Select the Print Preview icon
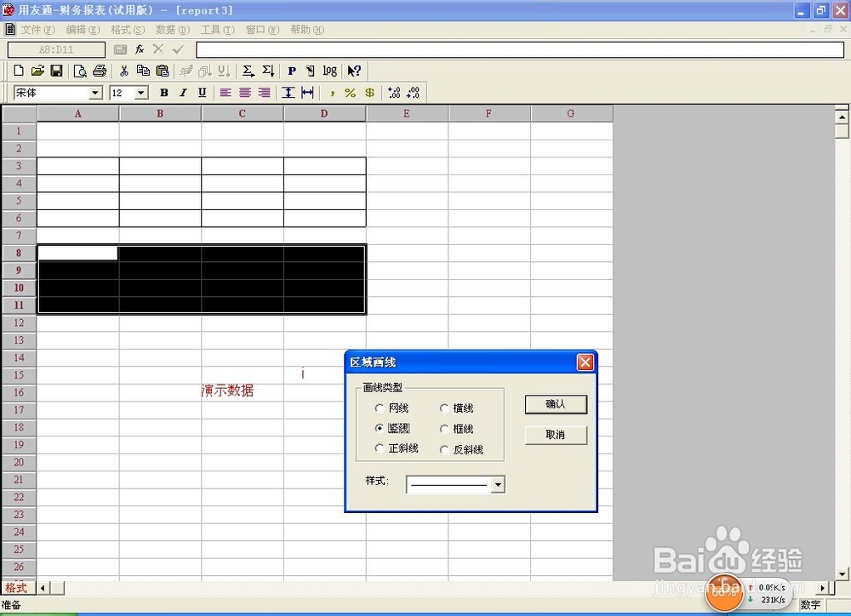851x616 pixels. (81, 71)
